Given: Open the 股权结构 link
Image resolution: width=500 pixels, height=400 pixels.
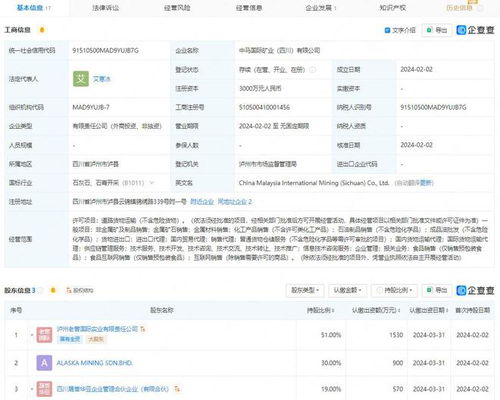Looking at the screenshot, I should 80,291.
